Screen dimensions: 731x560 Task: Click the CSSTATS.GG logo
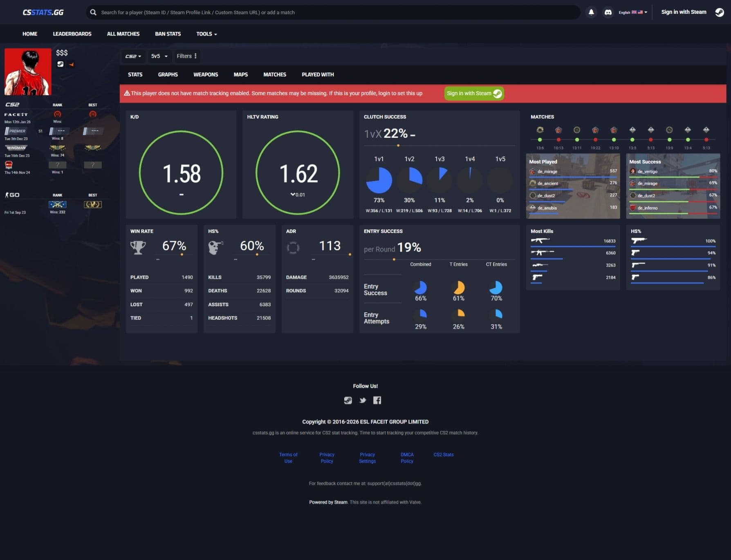43,12
